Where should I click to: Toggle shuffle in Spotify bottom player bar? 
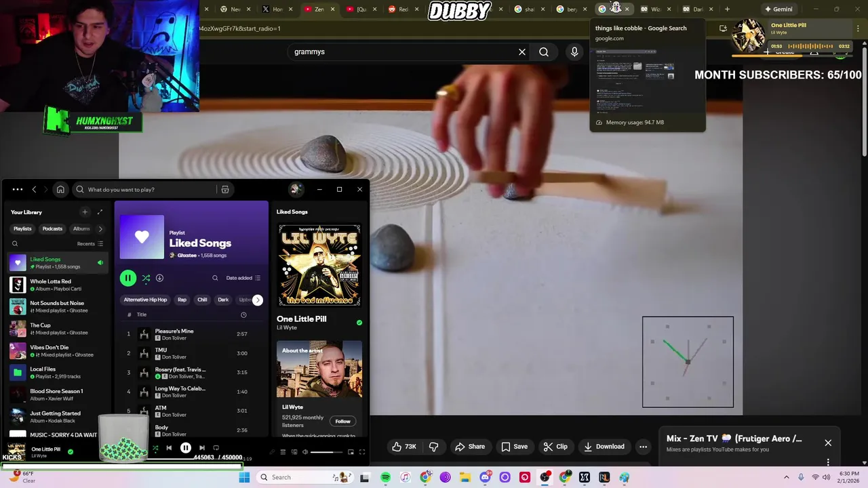155,448
